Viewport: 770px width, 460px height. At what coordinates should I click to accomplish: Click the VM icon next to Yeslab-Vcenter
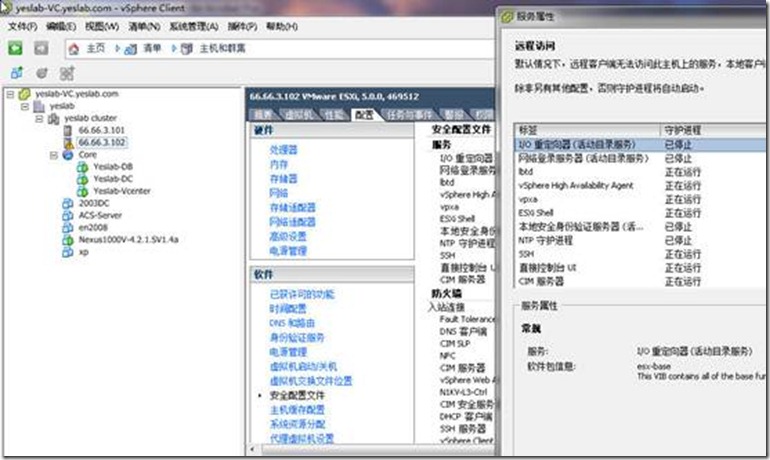click(x=82, y=191)
